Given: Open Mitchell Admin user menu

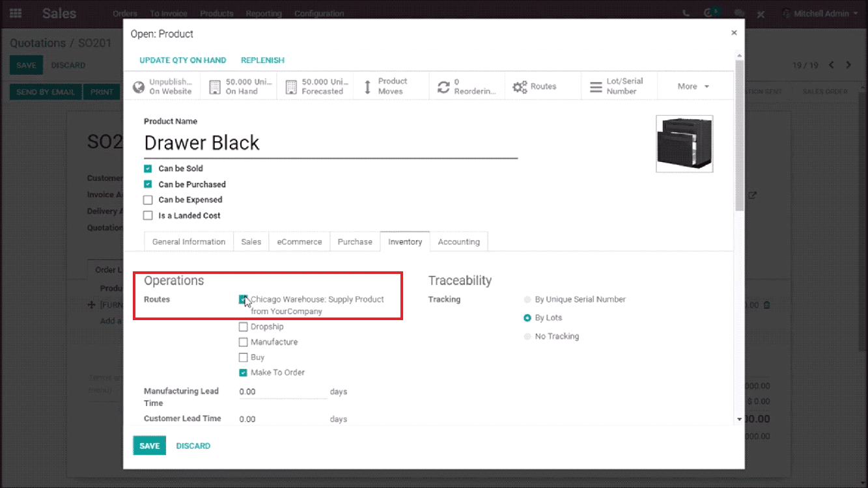Looking at the screenshot, I should (x=819, y=13).
